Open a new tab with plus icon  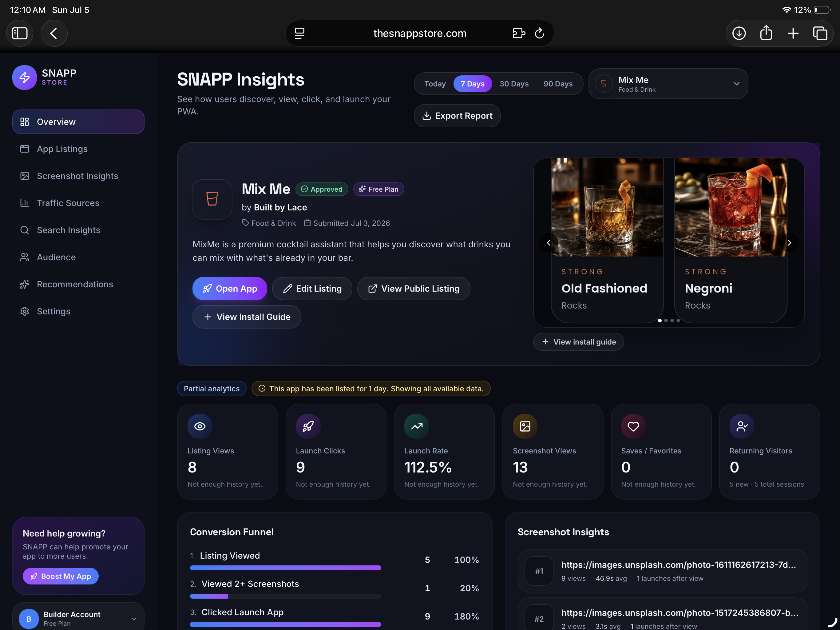coord(793,34)
